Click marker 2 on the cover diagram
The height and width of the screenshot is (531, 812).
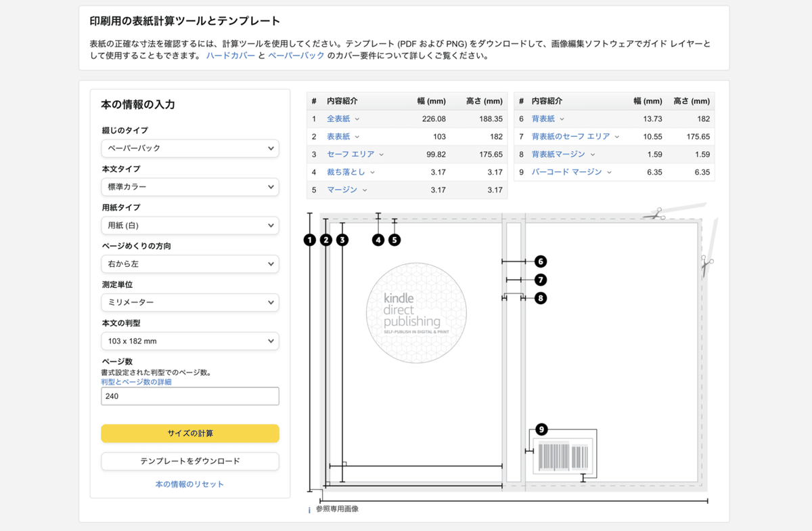tap(326, 240)
